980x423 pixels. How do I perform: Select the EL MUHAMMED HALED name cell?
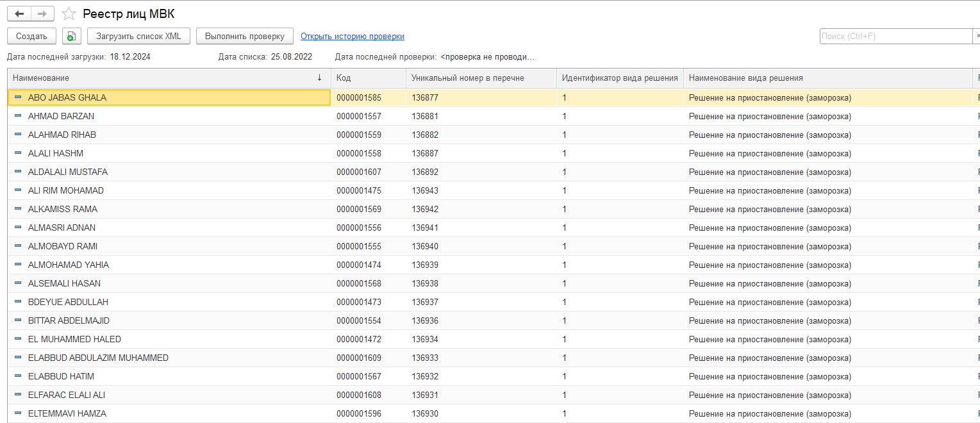point(169,339)
